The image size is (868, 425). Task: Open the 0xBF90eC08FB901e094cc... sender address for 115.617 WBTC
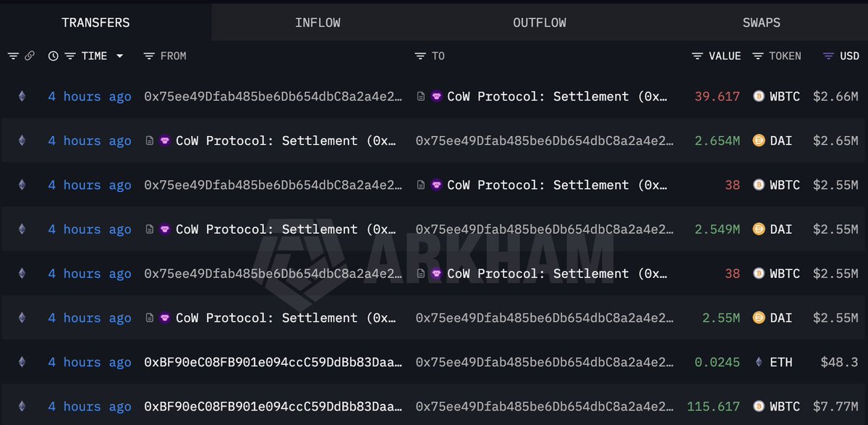coord(273,406)
